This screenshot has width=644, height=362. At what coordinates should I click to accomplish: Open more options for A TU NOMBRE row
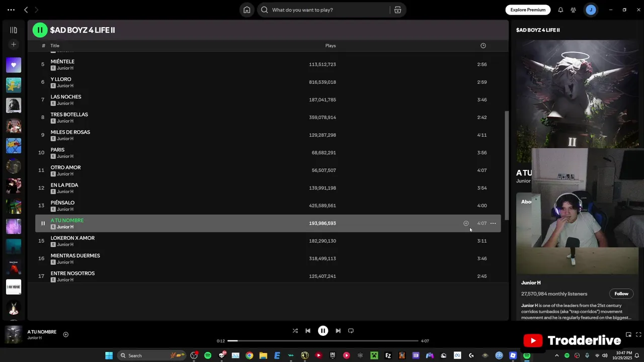(x=493, y=223)
